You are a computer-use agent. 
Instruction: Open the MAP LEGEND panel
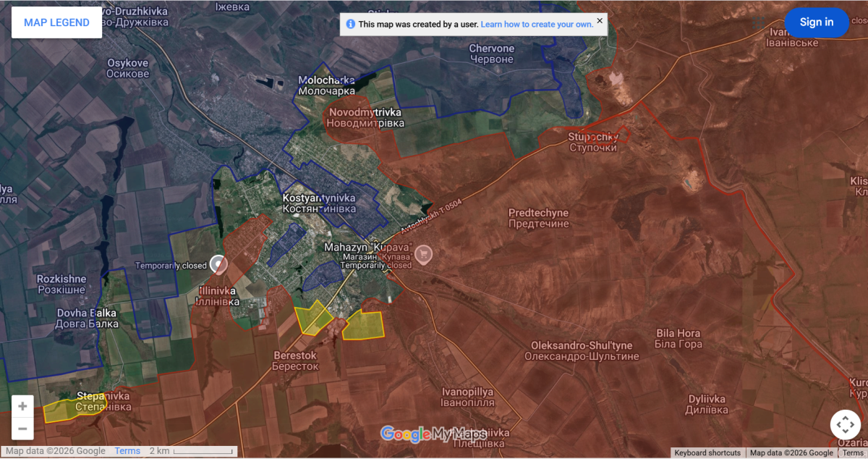56,22
